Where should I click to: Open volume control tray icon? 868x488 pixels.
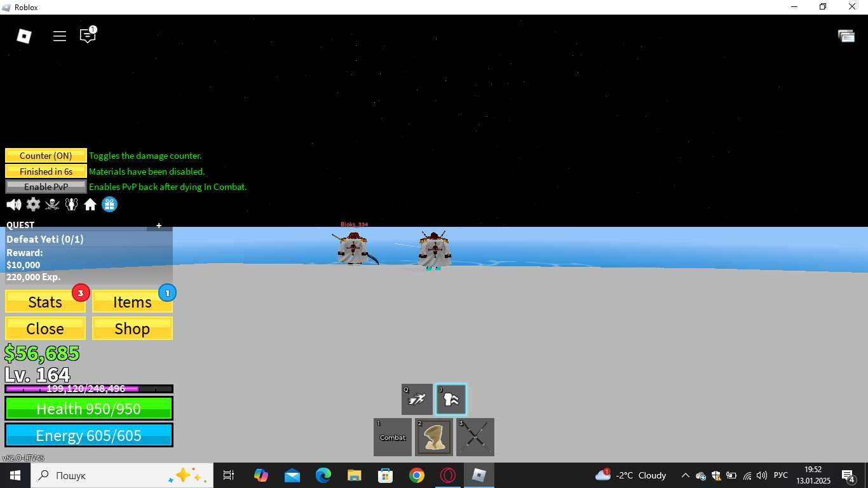762,475
